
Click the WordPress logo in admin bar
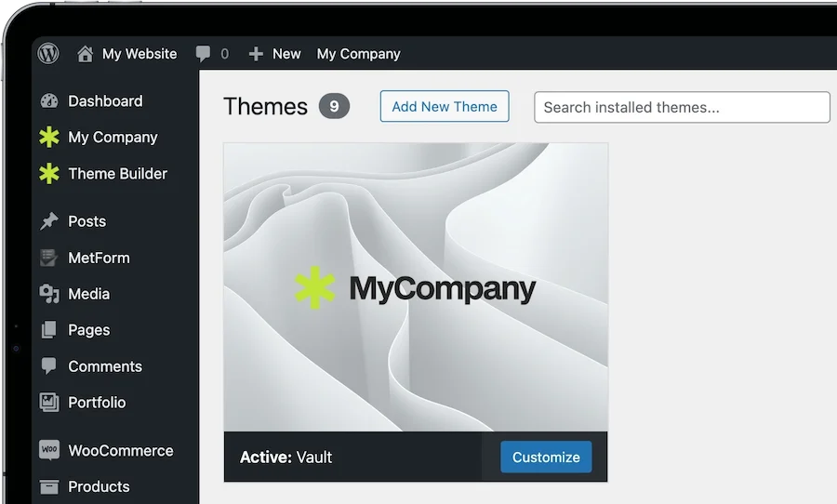pos(48,53)
